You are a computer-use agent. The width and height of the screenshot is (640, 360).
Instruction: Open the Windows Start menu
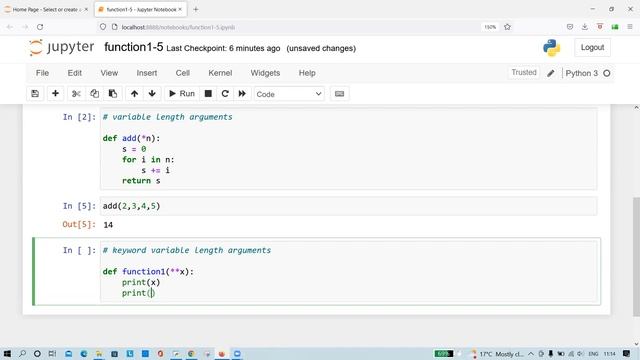(x=7, y=353)
